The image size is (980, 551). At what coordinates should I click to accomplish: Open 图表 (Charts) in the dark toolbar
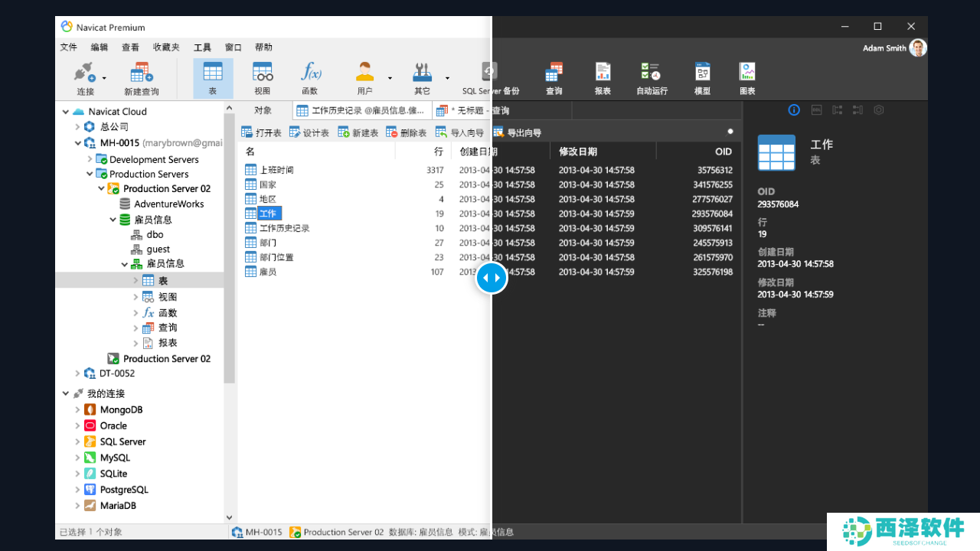click(747, 72)
